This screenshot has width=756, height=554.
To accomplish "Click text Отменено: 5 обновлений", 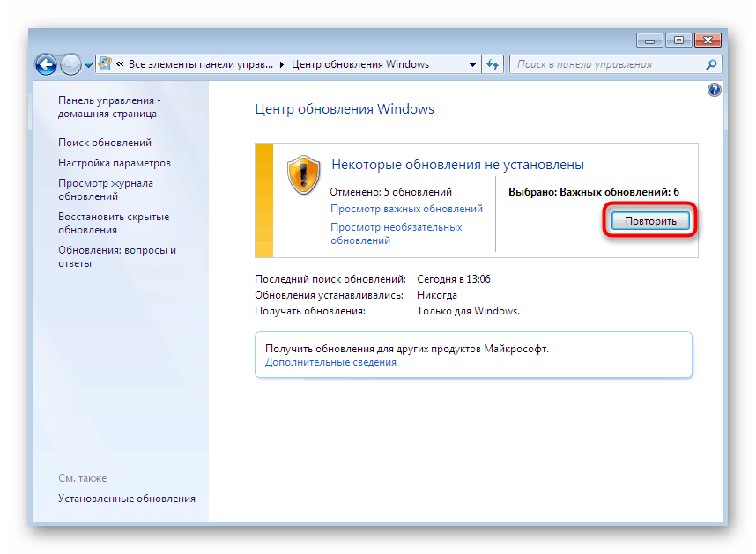I will [390, 192].
